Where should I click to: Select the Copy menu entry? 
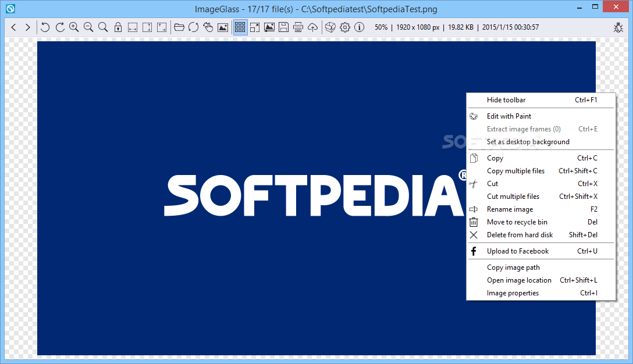(x=541, y=158)
